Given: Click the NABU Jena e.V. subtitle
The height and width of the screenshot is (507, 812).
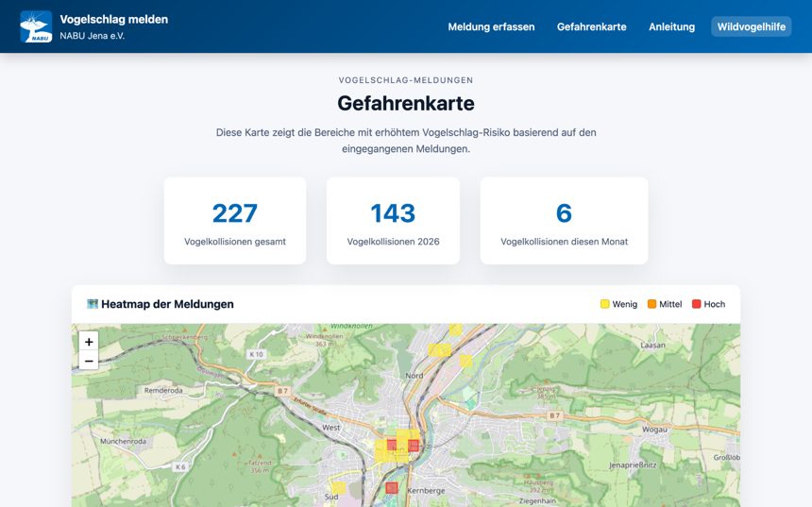Looking at the screenshot, I should coord(93,36).
